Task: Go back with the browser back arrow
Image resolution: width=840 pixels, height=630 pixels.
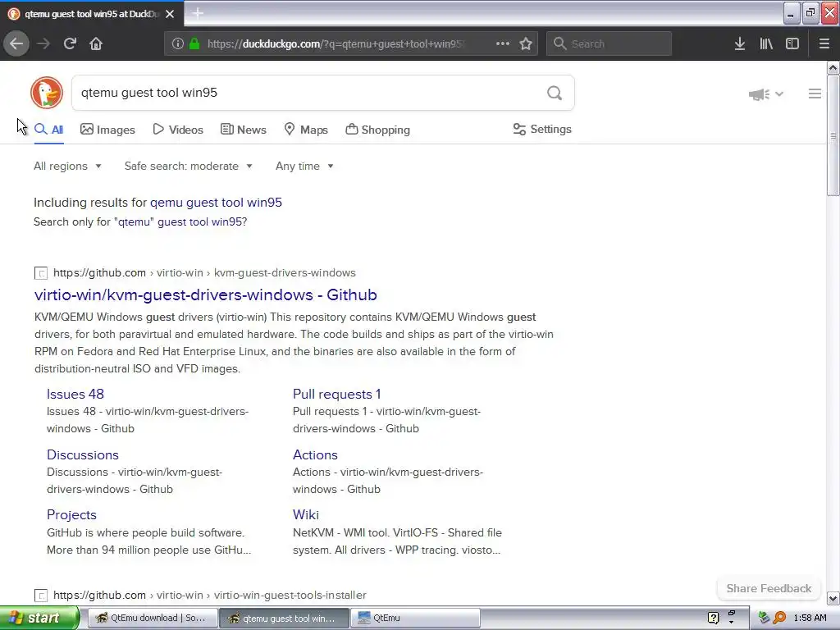Action: (x=16, y=43)
